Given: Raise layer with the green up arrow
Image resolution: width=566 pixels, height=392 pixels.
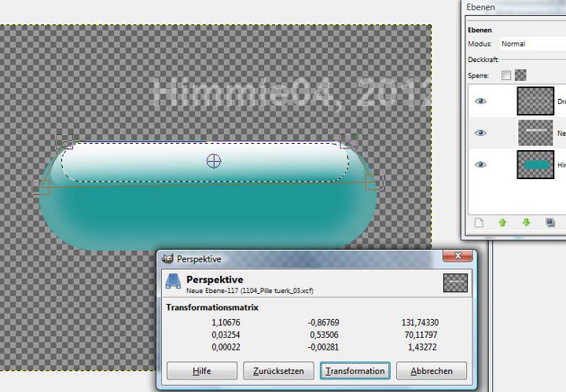Looking at the screenshot, I should (x=502, y=222).
